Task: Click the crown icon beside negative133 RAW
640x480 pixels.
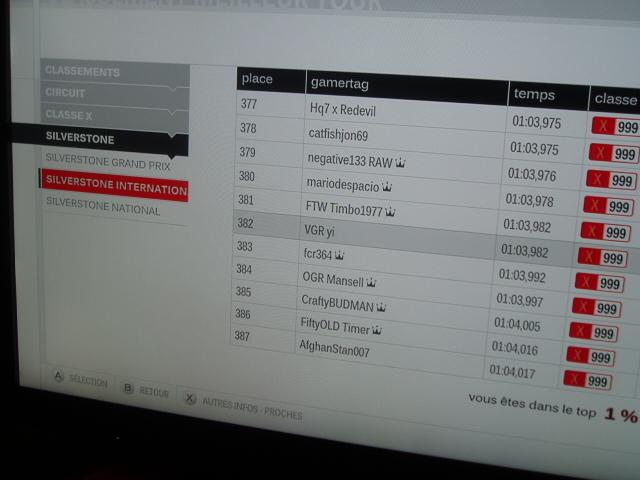Action: coord(401,162)
